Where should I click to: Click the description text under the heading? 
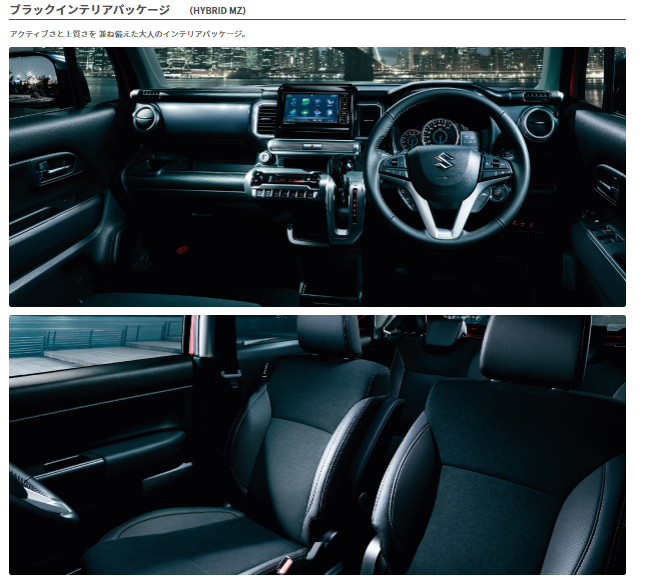pyautogui.click(x=128, y=34)
